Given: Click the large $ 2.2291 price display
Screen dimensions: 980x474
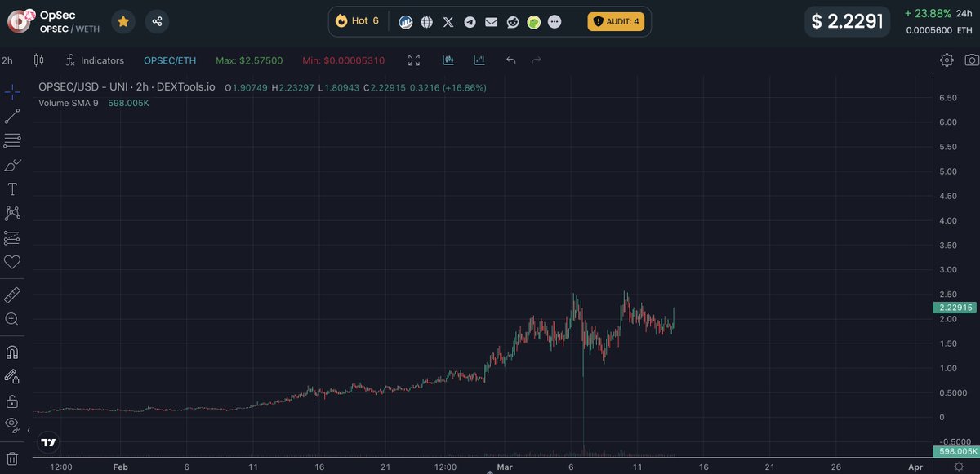Looking at the screenshot, I should coord(848,21).
